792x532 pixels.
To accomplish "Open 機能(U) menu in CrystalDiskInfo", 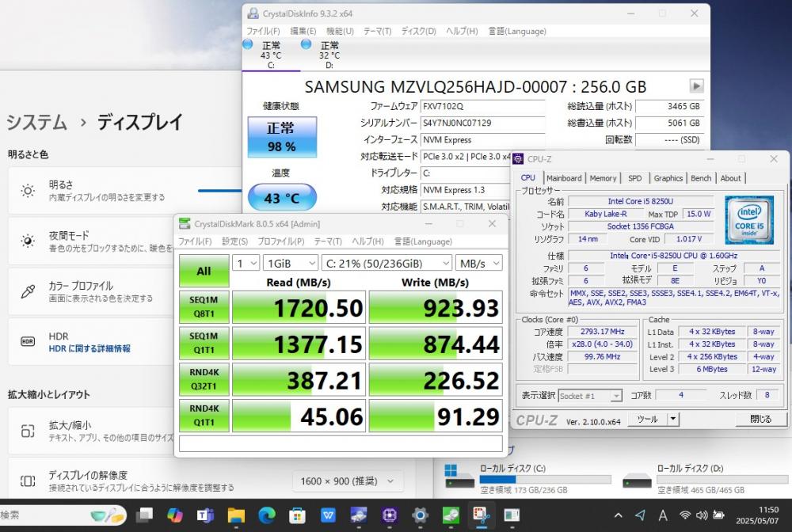I will (340, 31).
